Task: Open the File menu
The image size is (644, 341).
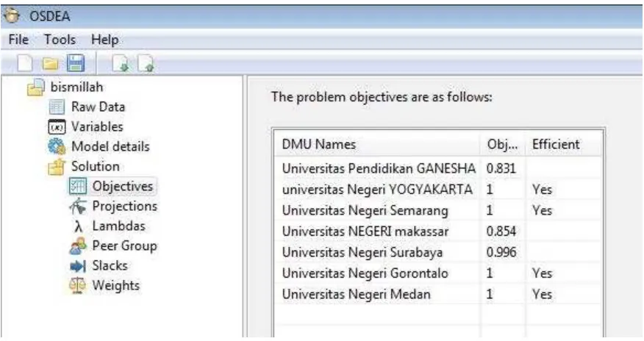Action: [x=18, y=40]
